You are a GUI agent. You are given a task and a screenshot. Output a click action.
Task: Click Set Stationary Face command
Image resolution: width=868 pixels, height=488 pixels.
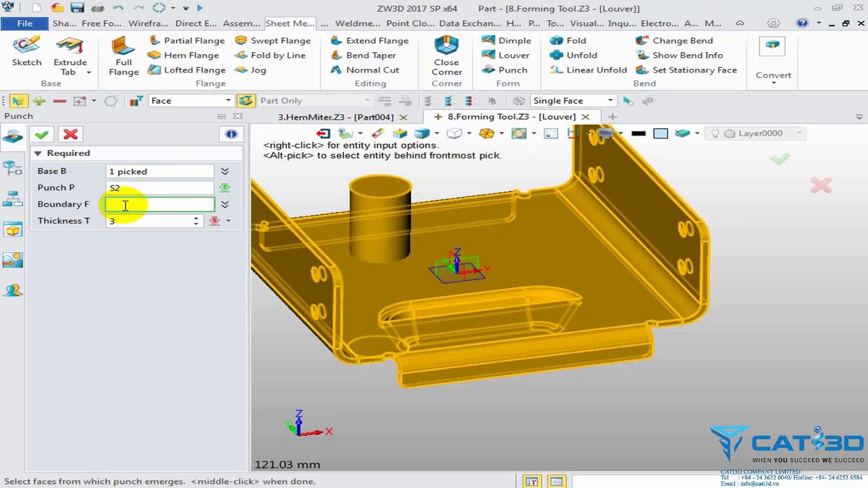pyautogui.click(x=686, y=70)
